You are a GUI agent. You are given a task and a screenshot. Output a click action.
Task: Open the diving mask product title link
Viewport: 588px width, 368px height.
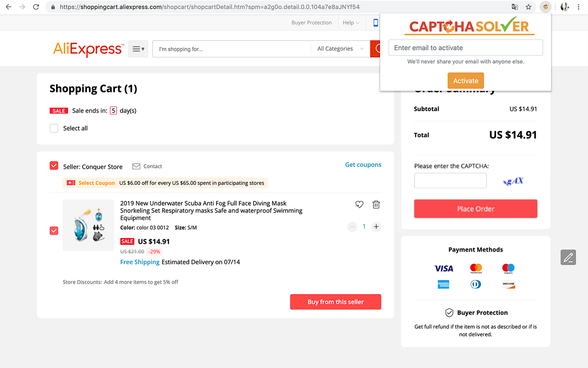coord(211,211)
